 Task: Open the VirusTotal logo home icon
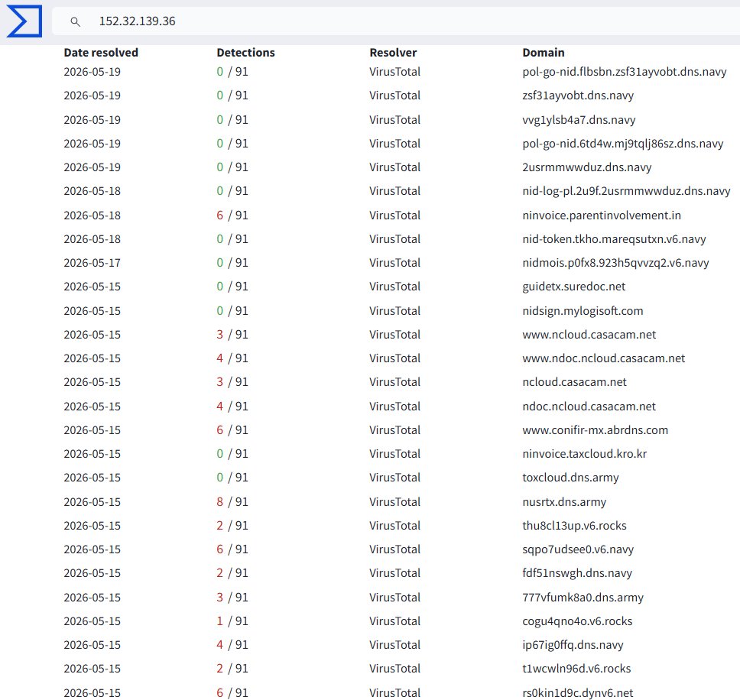(x=24, y=21)
